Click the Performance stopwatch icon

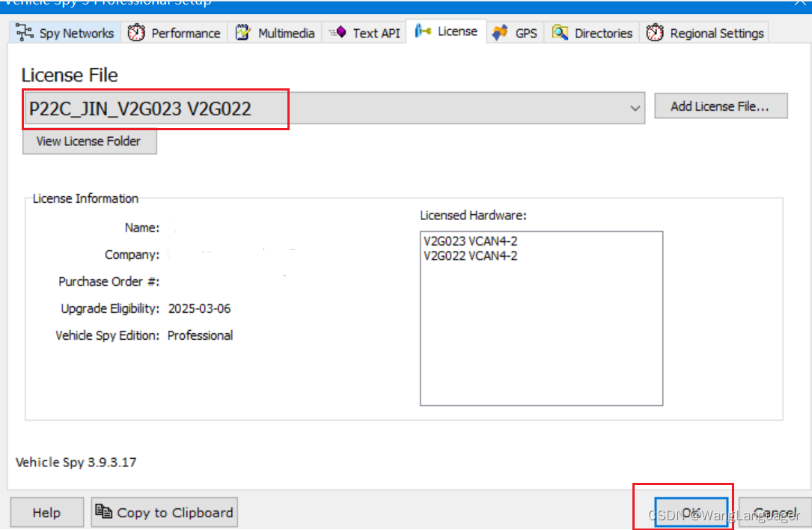(136, 33)
